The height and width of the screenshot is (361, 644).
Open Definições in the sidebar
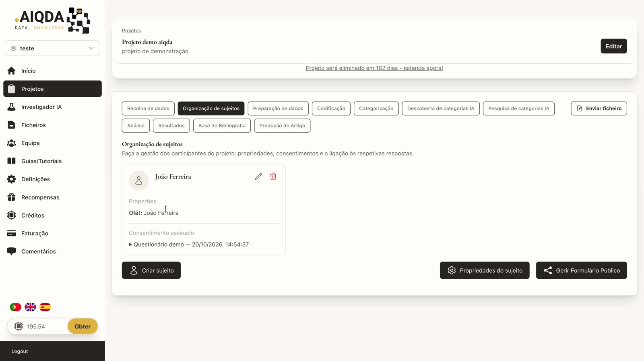[52, 179]
